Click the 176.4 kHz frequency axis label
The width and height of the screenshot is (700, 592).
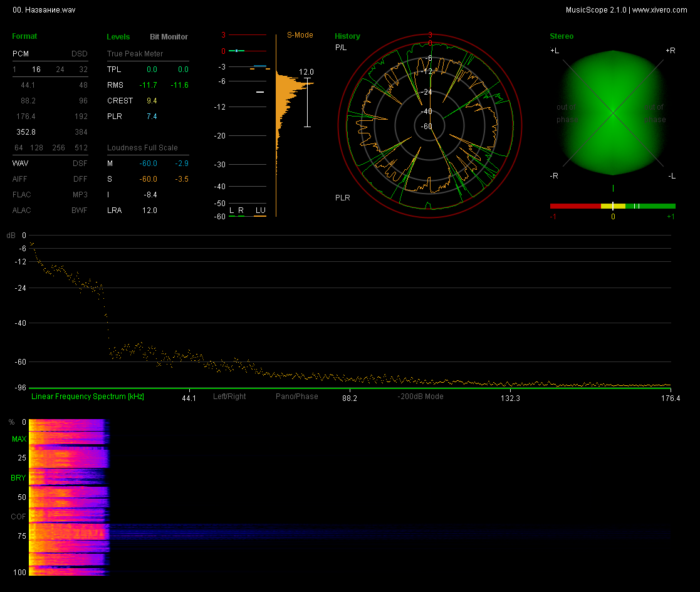pyautogui.click(x=671, y=398)
